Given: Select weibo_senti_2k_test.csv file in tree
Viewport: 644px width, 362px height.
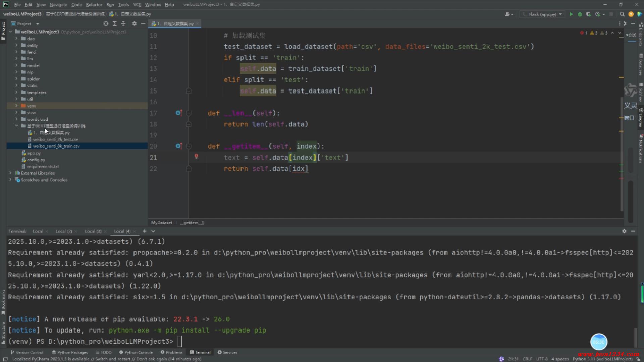Looking at the screenshot, I should (x=55, y=139).
